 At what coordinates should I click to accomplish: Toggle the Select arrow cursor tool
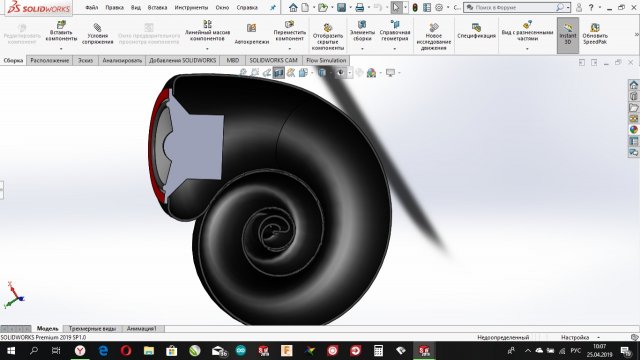396,7
